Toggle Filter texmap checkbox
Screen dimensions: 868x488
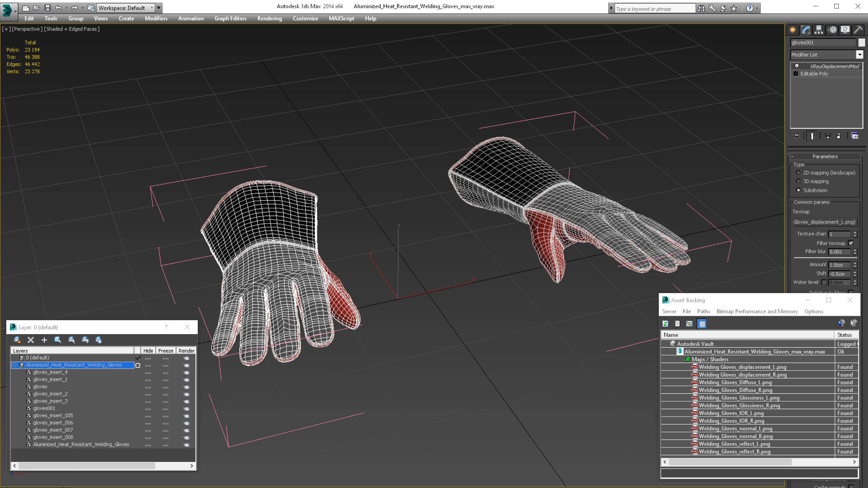click(x=851, y=243)
